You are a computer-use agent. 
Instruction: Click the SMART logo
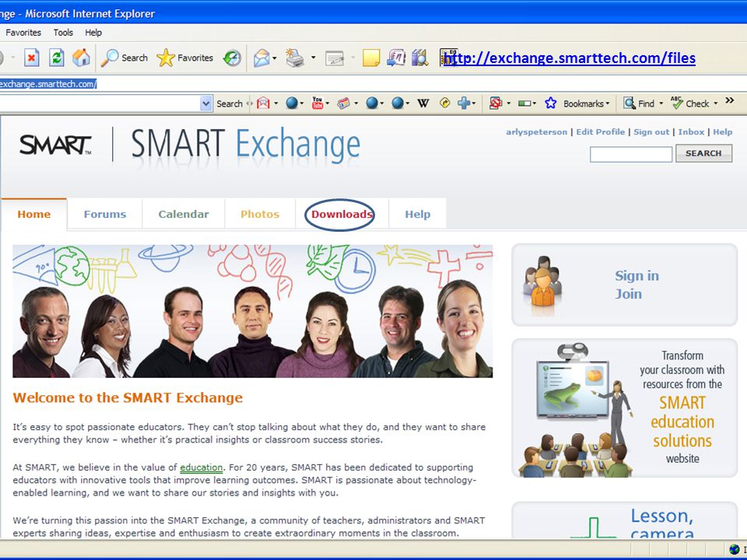point(55,145)
